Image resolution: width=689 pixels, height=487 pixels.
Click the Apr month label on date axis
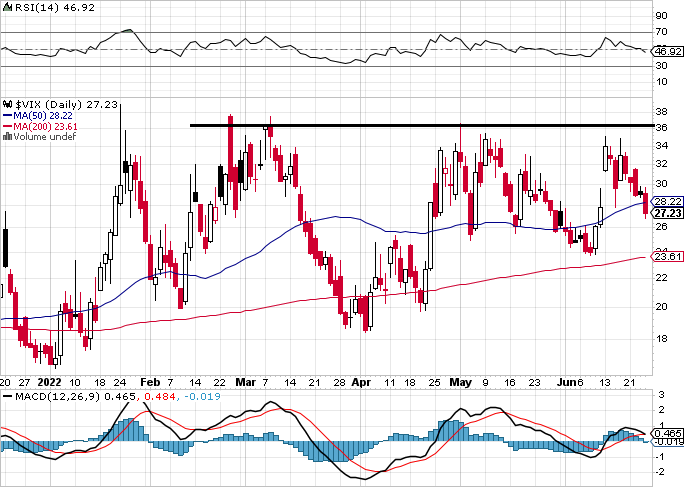tap(359, 382)
